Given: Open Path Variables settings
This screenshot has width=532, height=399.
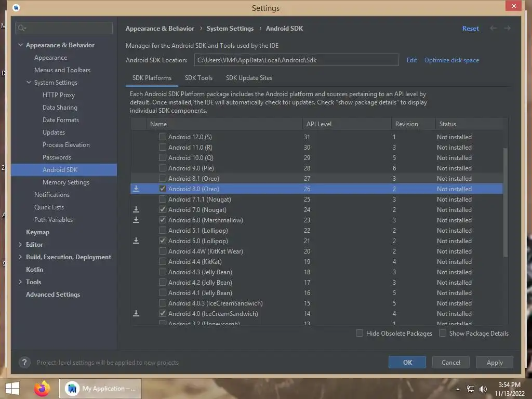Looking at the screenshot, I should pyautogui.click(x=54, y=220).
